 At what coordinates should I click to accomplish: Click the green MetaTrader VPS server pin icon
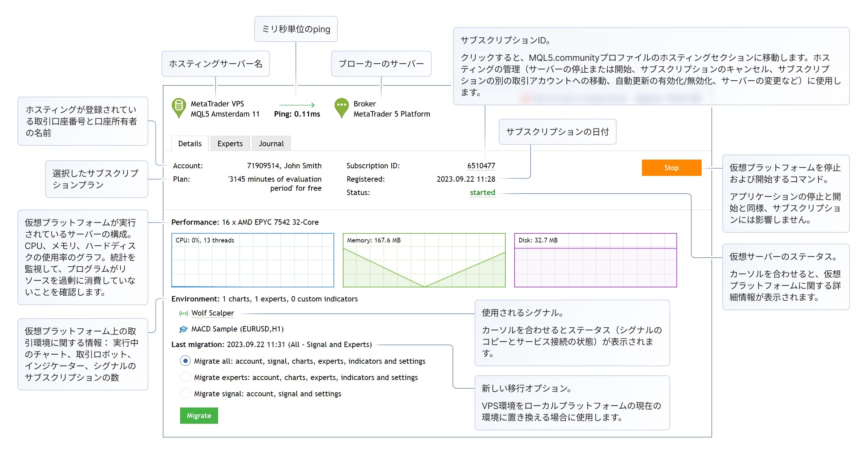(x=179, y=108)
